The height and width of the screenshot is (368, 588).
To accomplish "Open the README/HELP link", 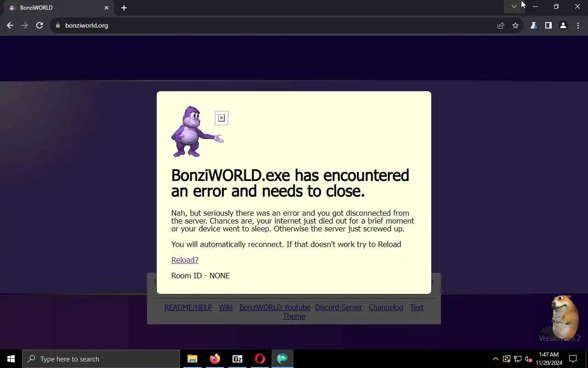I will point(188,307).
